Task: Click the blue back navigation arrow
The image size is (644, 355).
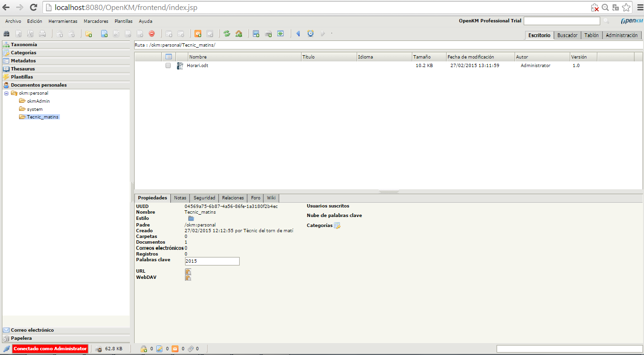Action: 298,34
